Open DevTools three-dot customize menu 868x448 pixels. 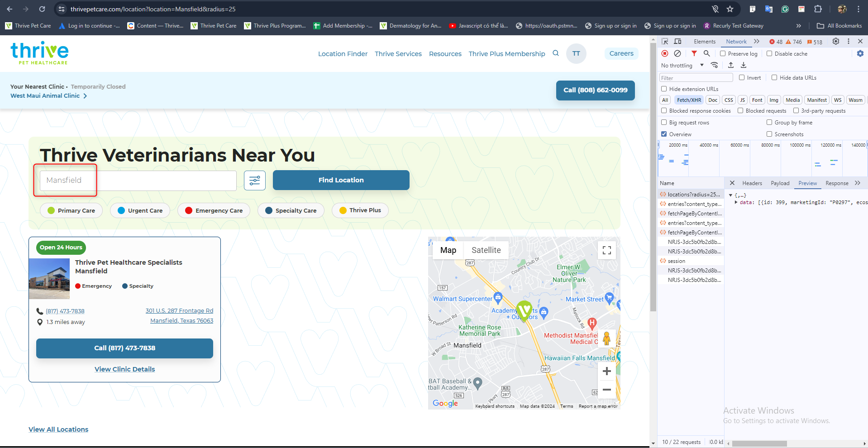pyautogui.click(x=849, y=41)
